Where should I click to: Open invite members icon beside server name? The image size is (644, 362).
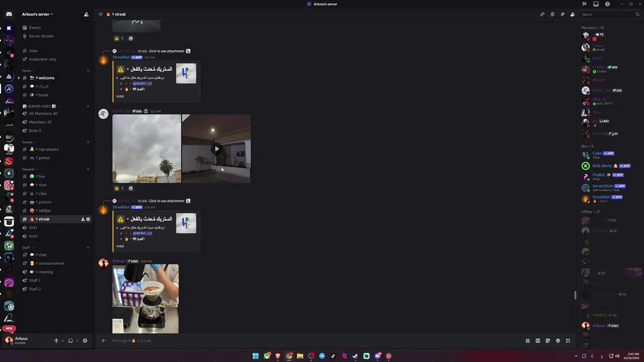(86, 14)
